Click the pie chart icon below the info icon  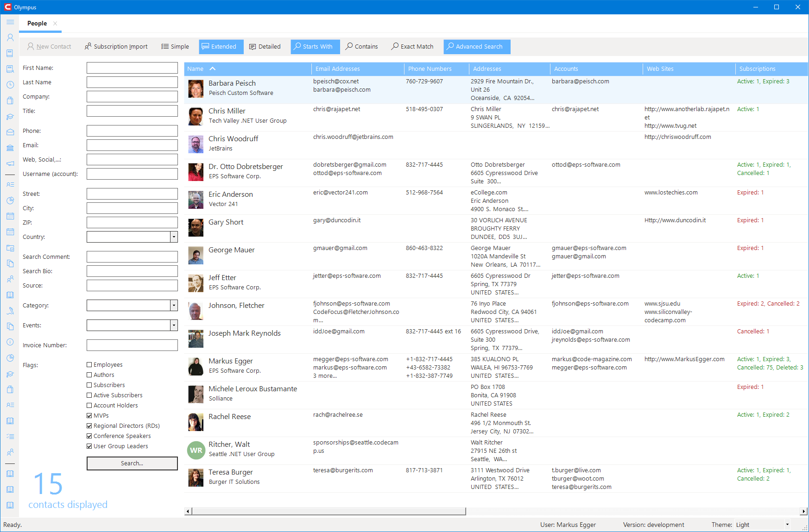[x=10, y=358]
